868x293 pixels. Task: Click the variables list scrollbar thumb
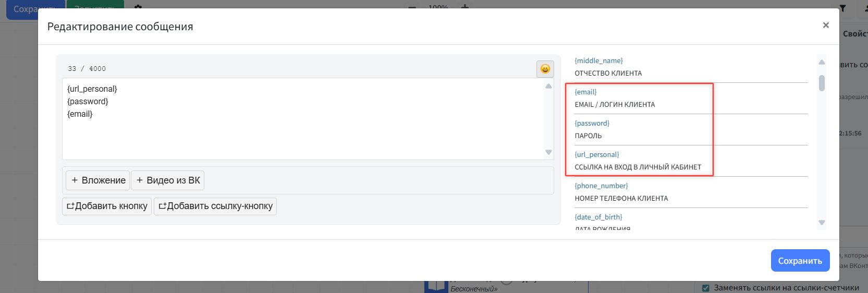822,83
